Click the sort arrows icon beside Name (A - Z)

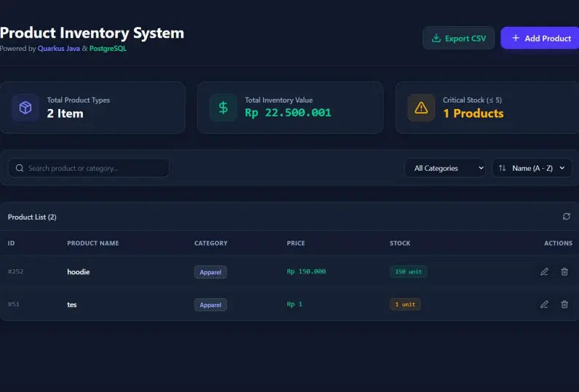[502, 168]
